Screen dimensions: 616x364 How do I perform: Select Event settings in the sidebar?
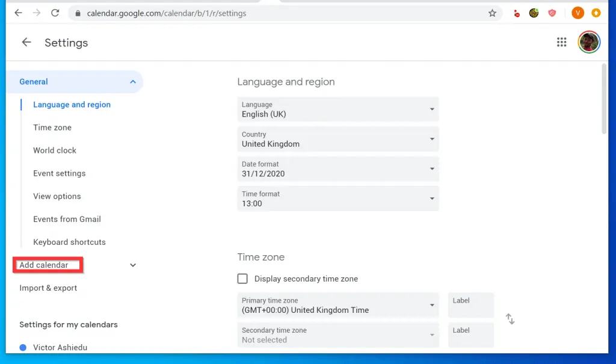(59, 173)
